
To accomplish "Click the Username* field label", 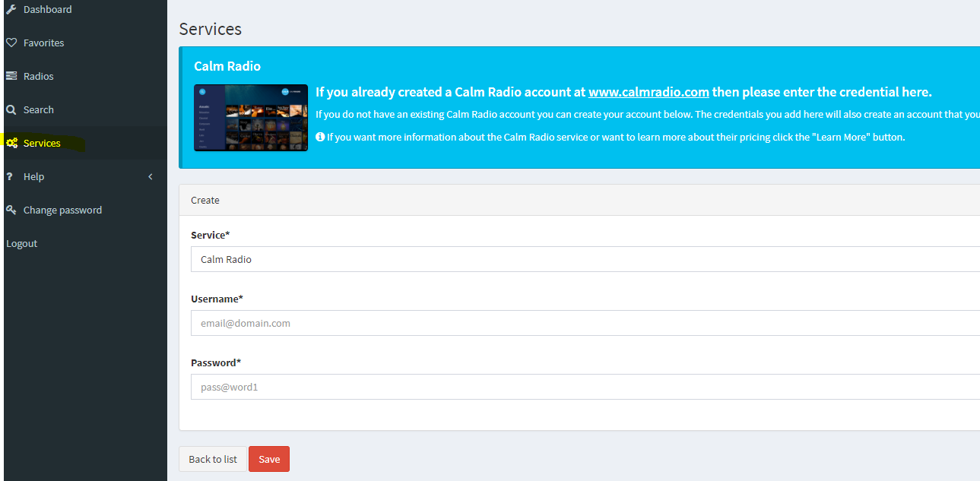I will 217,299.
